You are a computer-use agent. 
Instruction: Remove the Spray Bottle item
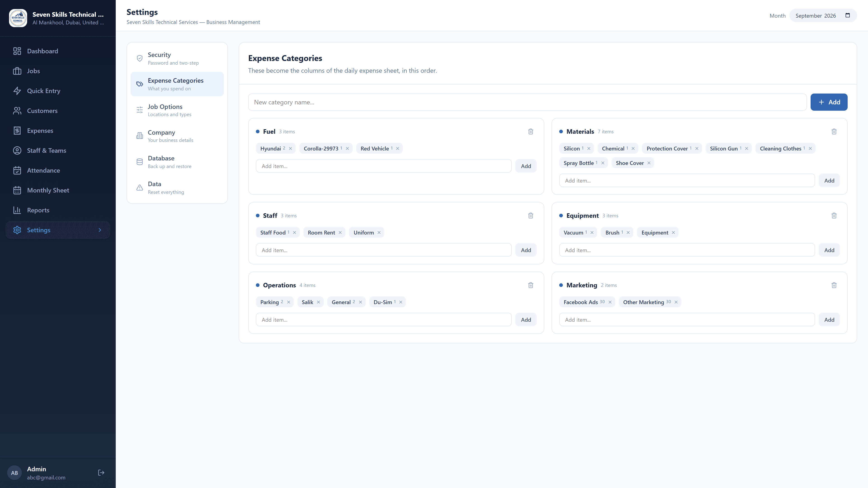[x=603, y=163]
